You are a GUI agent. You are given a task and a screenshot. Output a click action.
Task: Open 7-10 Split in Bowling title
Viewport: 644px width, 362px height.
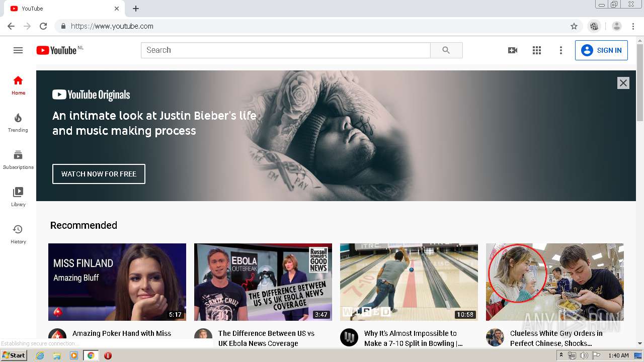pyautogui.click(x=413, y=338)
